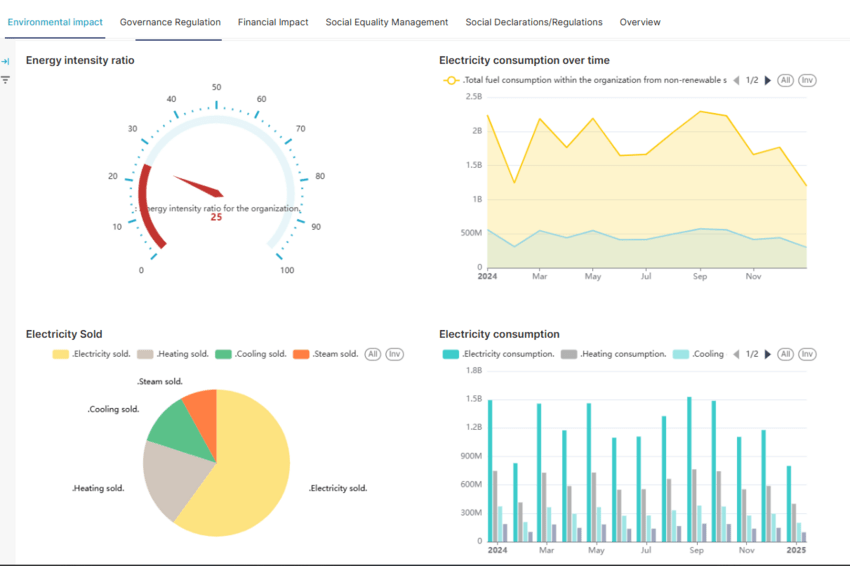Click Inv button in Electricity consumption over time legend
This screenshot has width=850, height=566.
point(807,80)
